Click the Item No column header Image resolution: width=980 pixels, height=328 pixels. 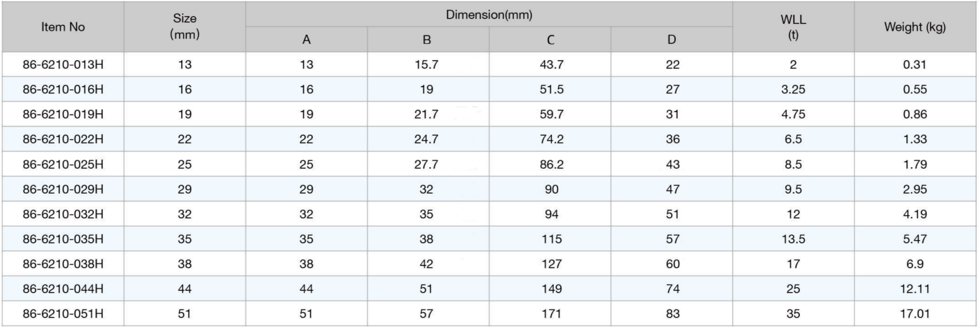pos(63,27)
